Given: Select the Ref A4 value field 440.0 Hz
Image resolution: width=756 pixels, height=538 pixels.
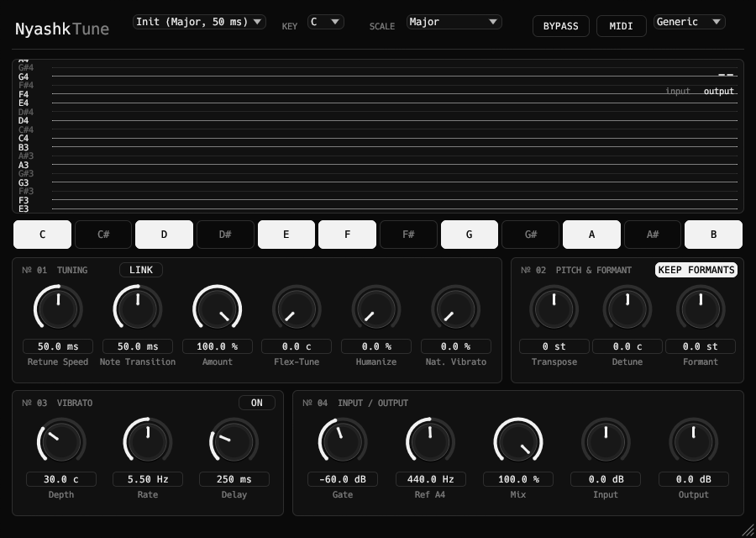Looking at the screenshot, I should (x=431, y=479).
